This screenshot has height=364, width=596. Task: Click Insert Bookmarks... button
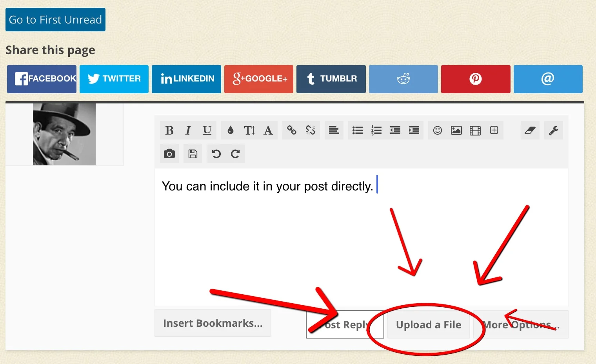click(x=213, y=323)
